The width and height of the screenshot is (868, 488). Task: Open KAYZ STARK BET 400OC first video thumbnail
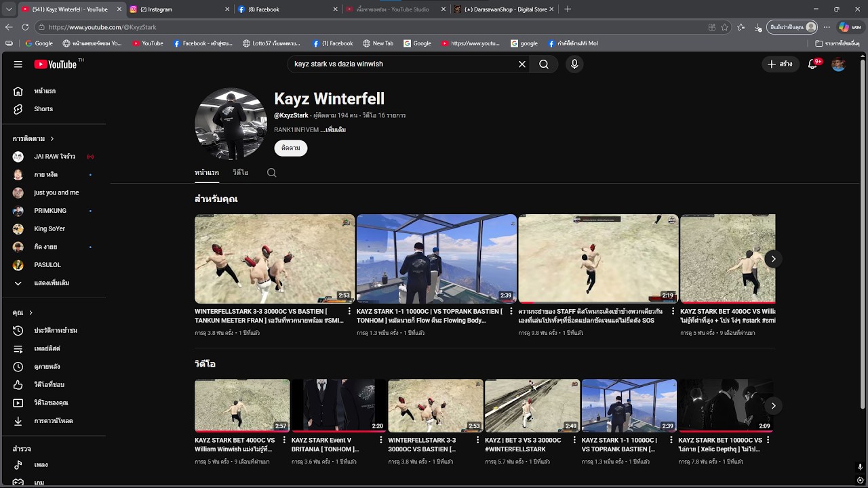[242, 405]
